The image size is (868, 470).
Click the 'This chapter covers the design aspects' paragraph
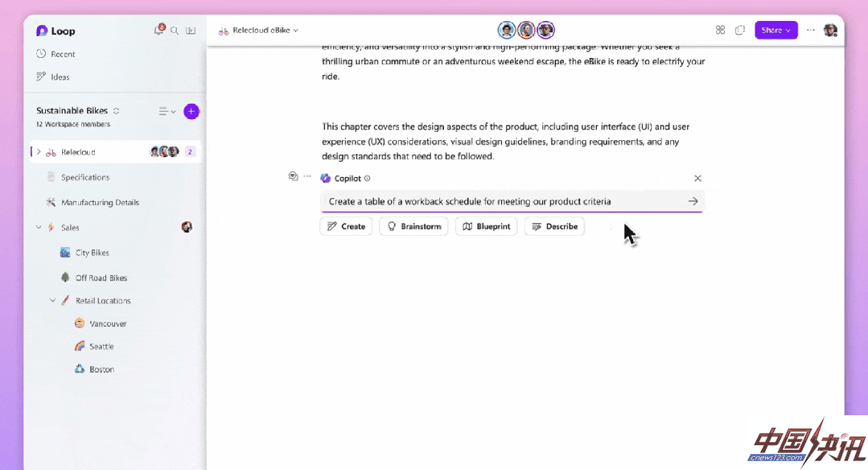505,142
